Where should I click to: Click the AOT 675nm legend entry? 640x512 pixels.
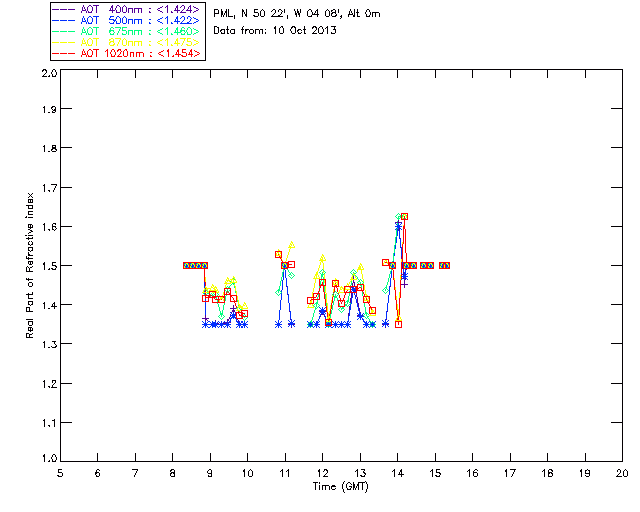pos(127,31)
